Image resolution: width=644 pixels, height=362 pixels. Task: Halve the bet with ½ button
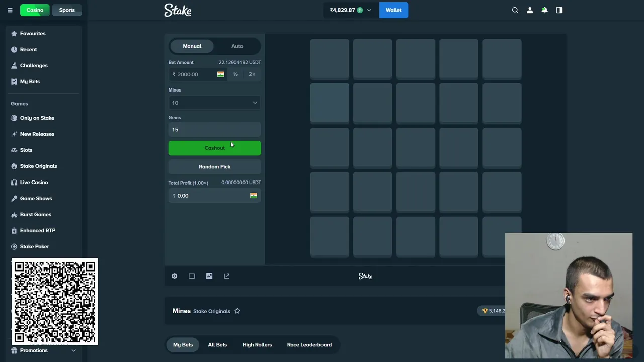[235, 74]
